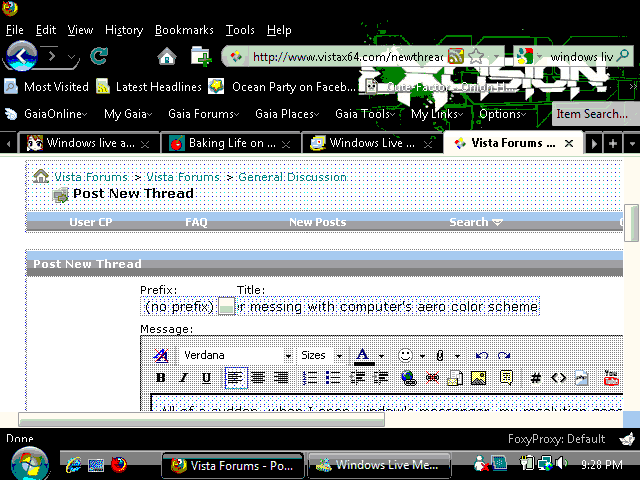Wrap selection in HTML tags using <> icon
The height and width of the screenshot is (480, 640).
click(x=558, y=378)
